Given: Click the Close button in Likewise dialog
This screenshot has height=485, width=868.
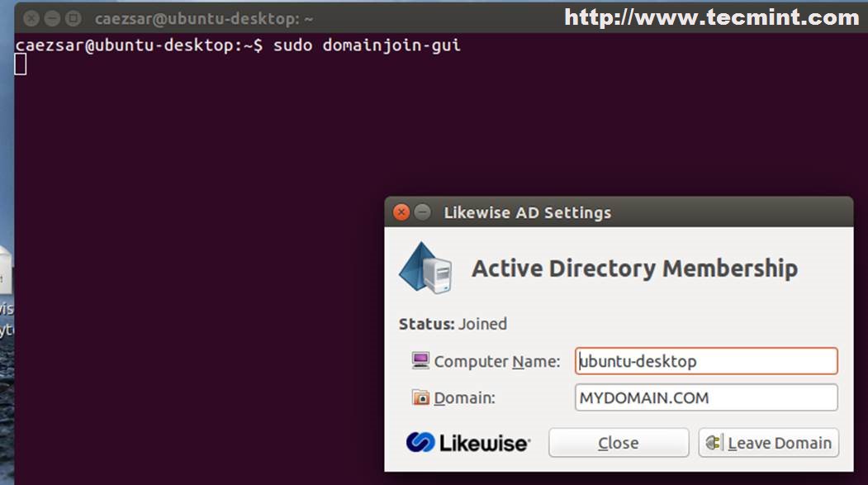Looking at the screenshot, I should point(619,442).
